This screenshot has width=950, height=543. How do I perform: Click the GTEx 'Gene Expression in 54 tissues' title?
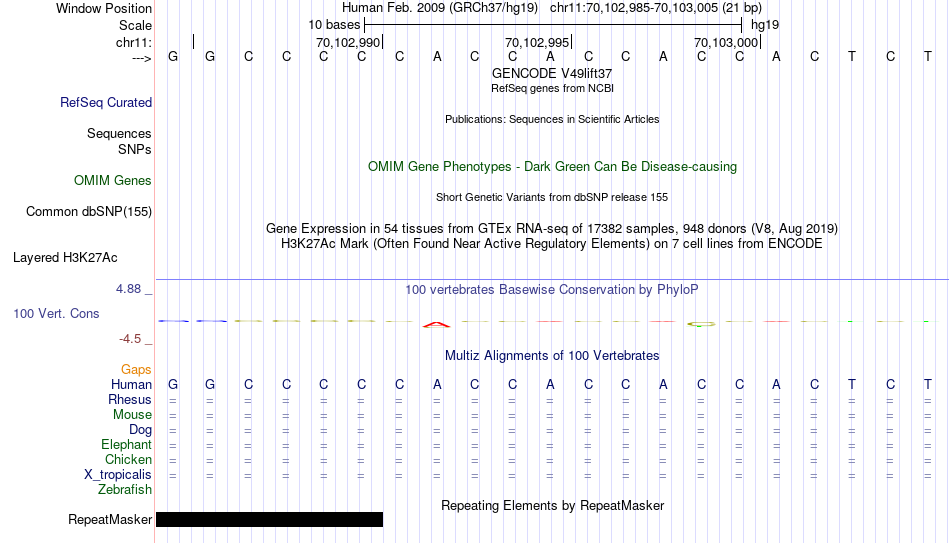(552, 228)
